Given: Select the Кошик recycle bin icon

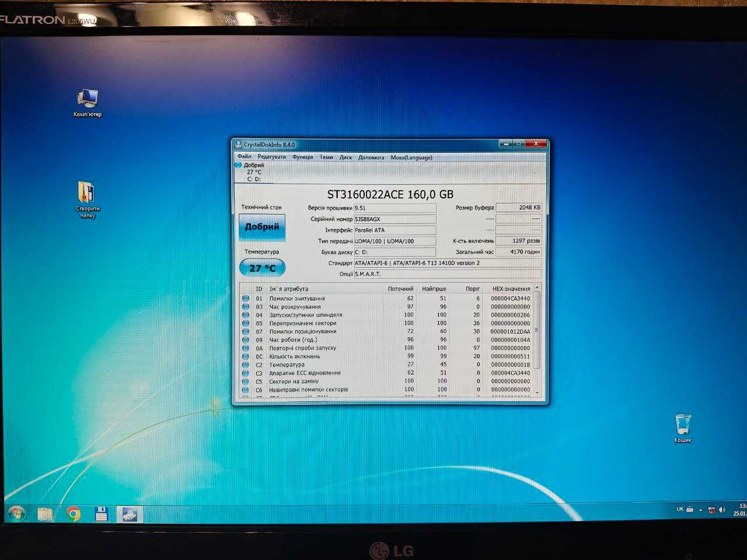Looking at the screenshot, I should (682, 429).
